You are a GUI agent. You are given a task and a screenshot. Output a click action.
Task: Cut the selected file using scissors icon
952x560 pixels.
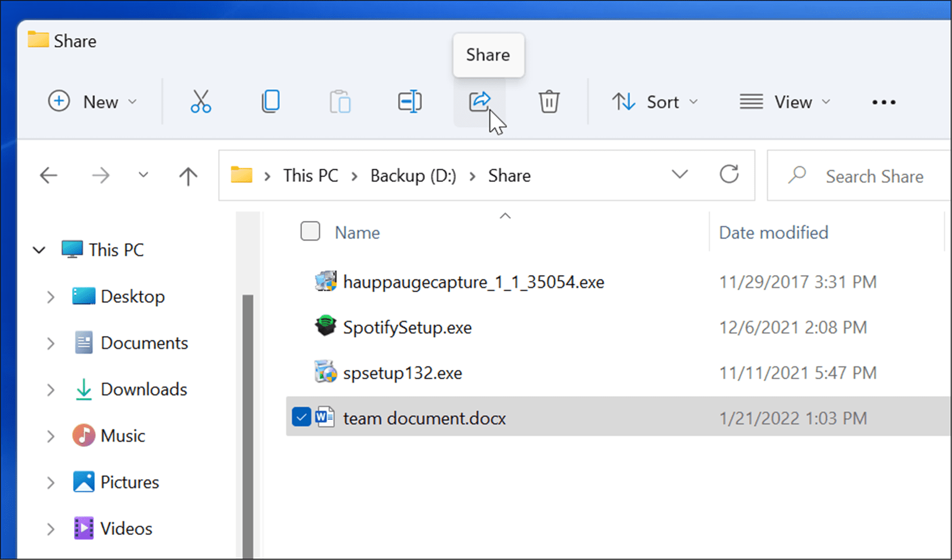click(x=200, y=102)
